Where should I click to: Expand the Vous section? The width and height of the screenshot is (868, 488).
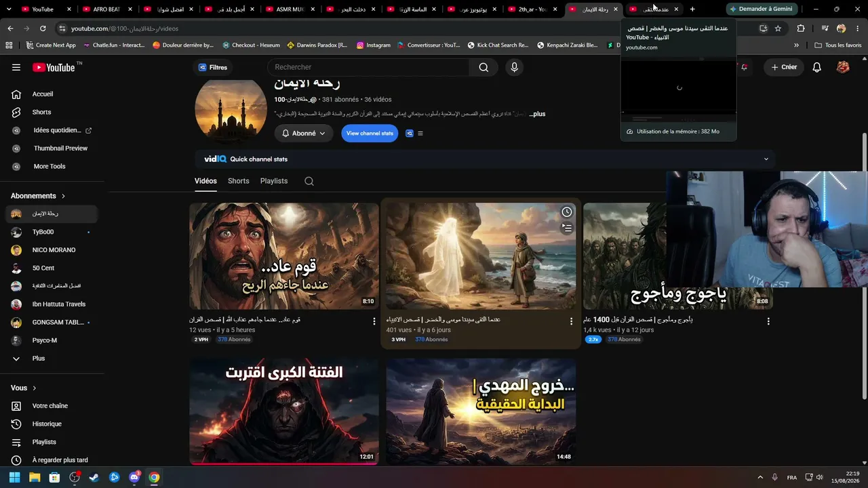point(24,388)
